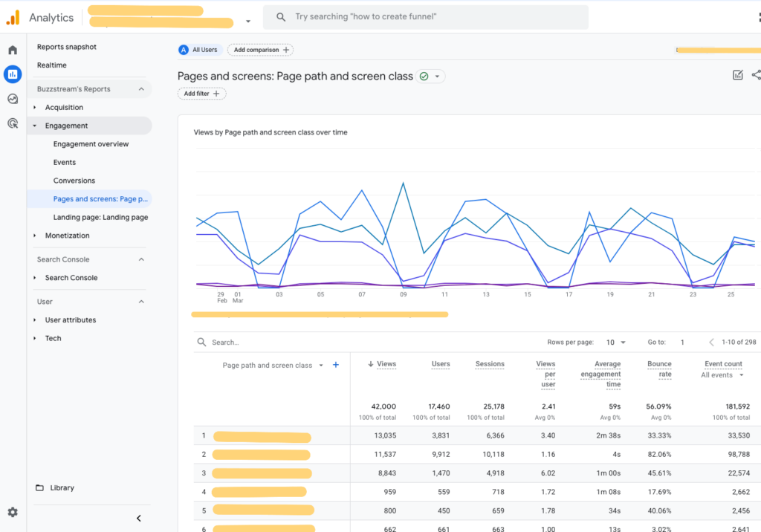The height and width of the screenshot is (532, 761).
Task: Collapse the left navigation with the chevron
Action: click(x=138, y=518)
